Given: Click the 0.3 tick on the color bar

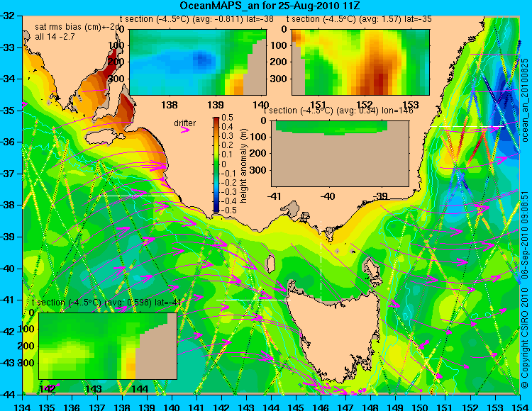Looking at the screenshot, I should click(227, 136).
